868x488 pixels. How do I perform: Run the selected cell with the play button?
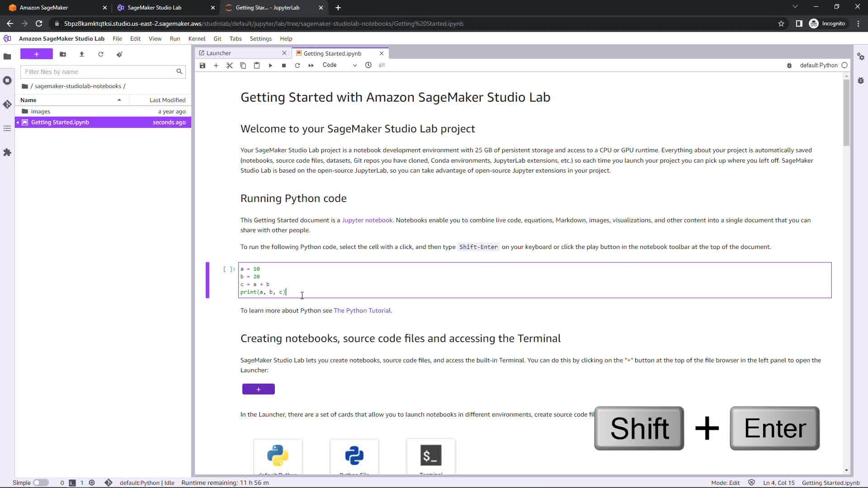(270, 66)
